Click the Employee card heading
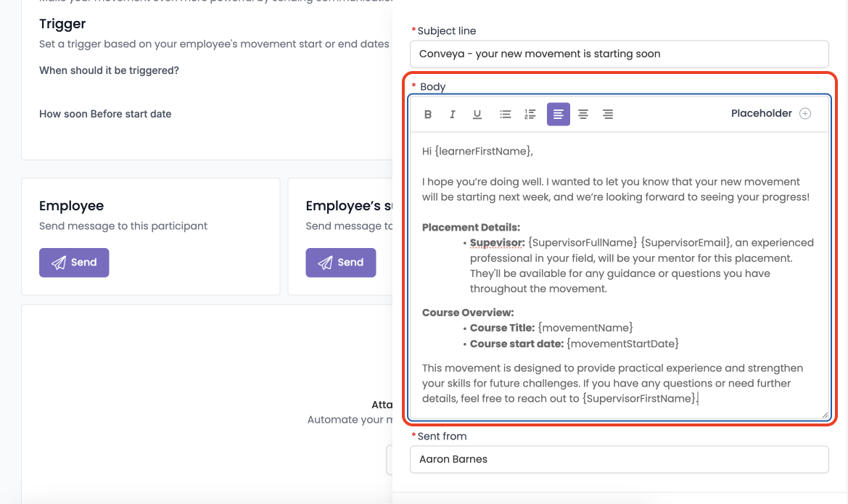Screen dimensions: 848x504 (71, 205)
